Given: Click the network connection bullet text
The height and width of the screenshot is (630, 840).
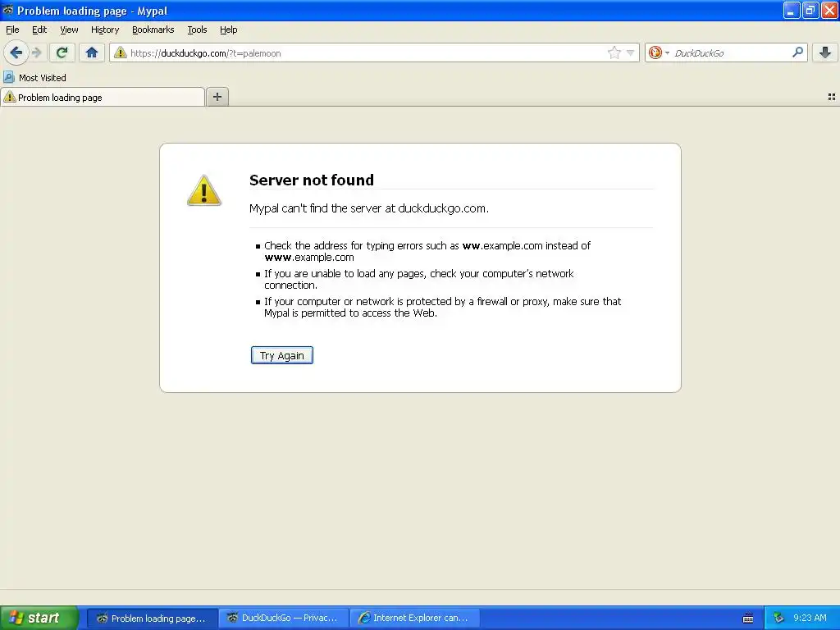Looking at the screenshot, I should tap(419, 279).
